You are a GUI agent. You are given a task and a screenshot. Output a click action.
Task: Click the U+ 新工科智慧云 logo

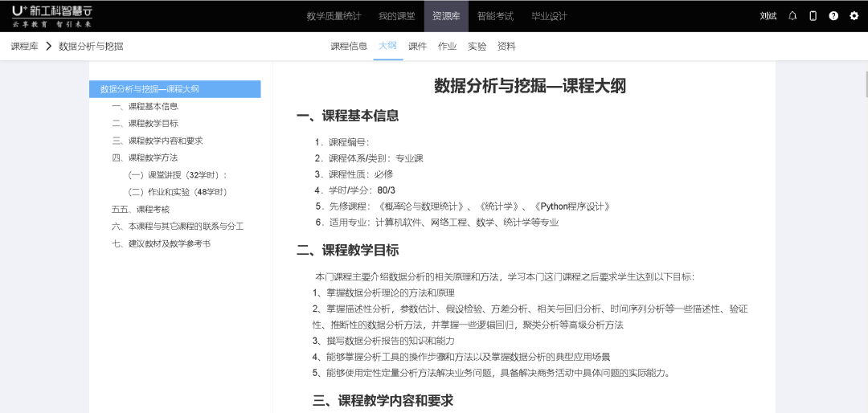pos(52,15)
